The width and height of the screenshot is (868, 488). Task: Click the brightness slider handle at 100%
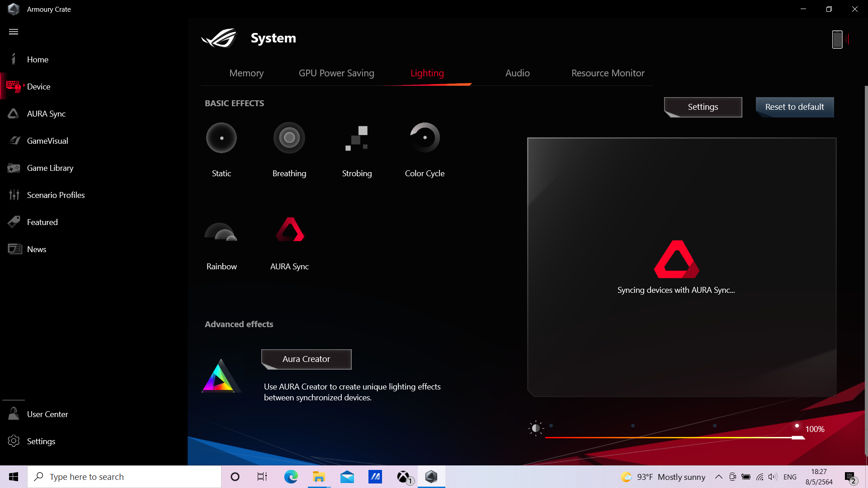coord(797,437)
